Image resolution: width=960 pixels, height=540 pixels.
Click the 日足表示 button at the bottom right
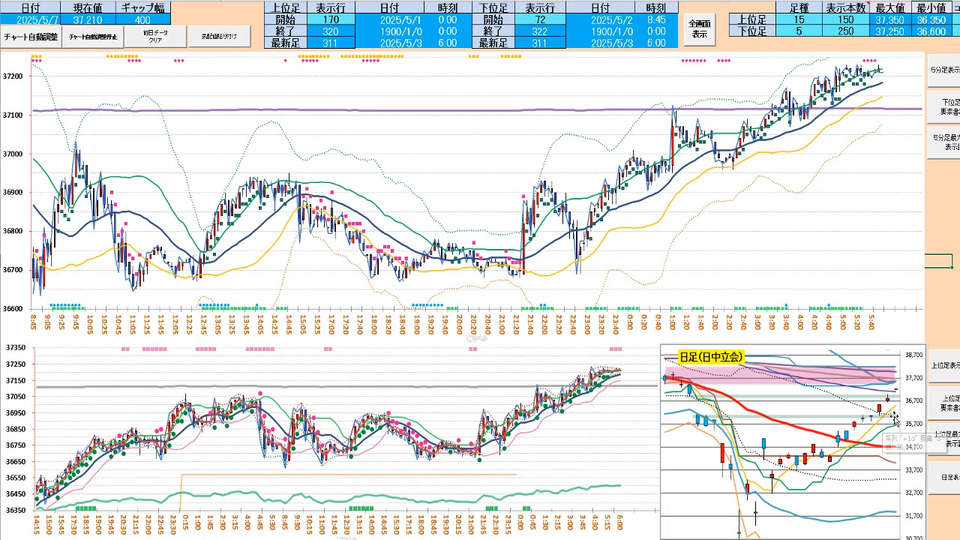[x=943, y=477]
